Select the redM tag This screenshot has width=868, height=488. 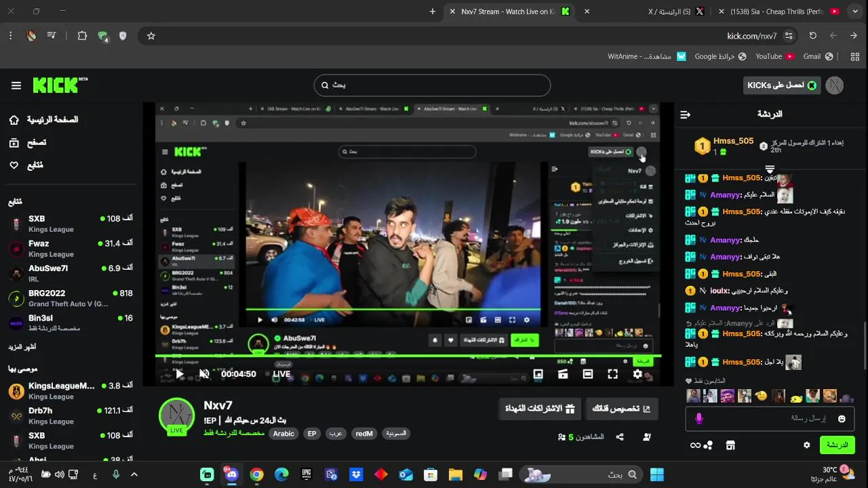364,434
